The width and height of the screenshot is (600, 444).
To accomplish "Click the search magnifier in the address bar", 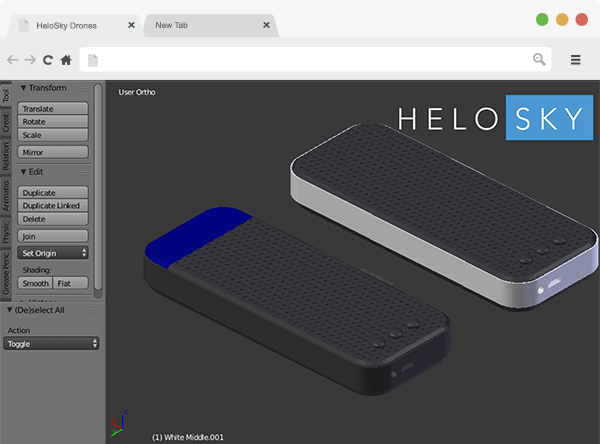I will [540, 60].
